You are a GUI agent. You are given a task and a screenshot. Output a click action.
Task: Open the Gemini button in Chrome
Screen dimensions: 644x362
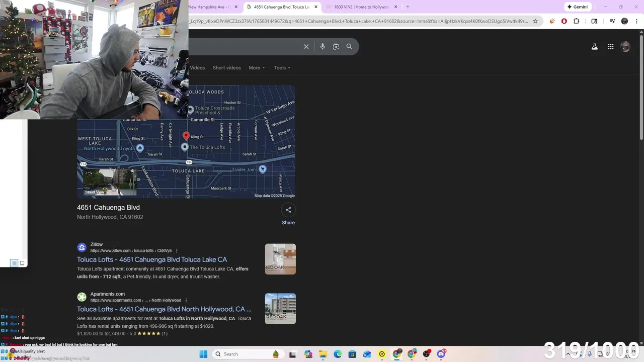577,7
